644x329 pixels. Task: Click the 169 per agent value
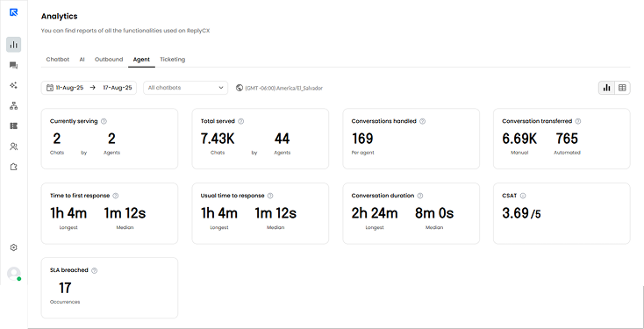362,139
